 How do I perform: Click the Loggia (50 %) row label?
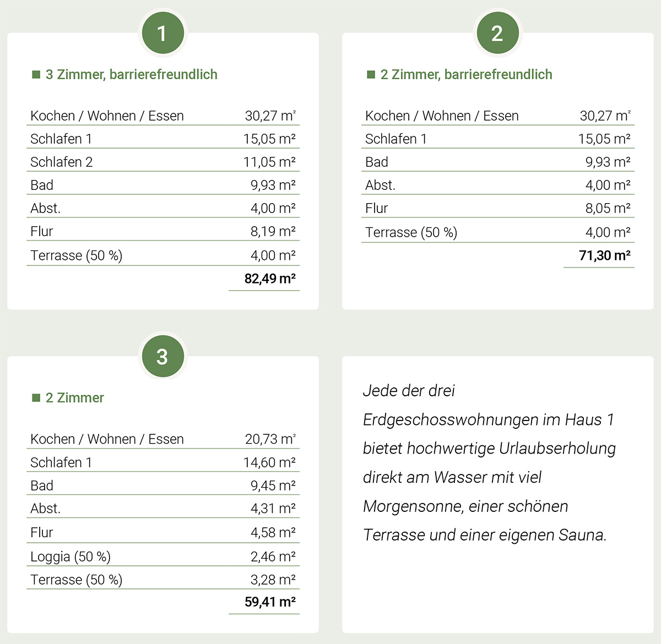pos(71,556)
